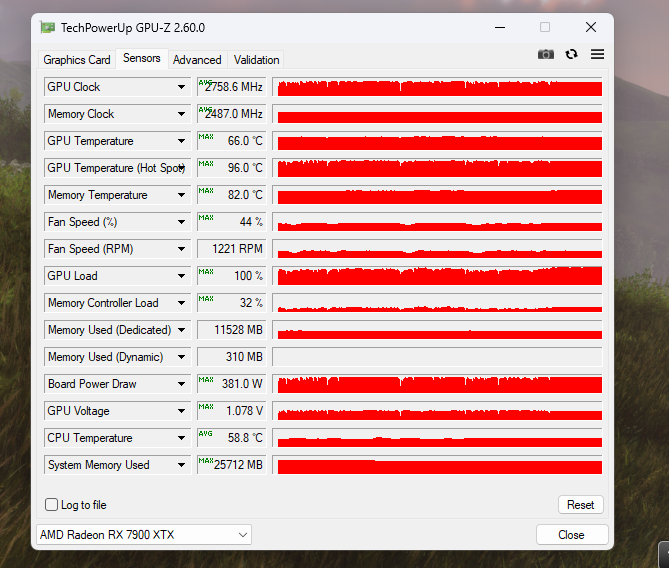Open the Fan Speed (%) dropdown
The width and height of the screenshot is (669, 568).
117,222
